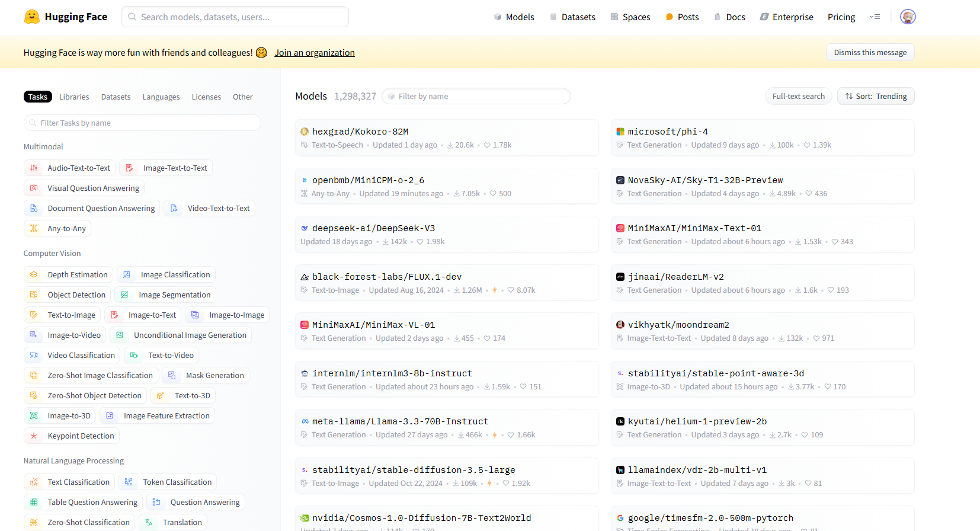Toggle the Table Question Answering filter

click(83, 503)
